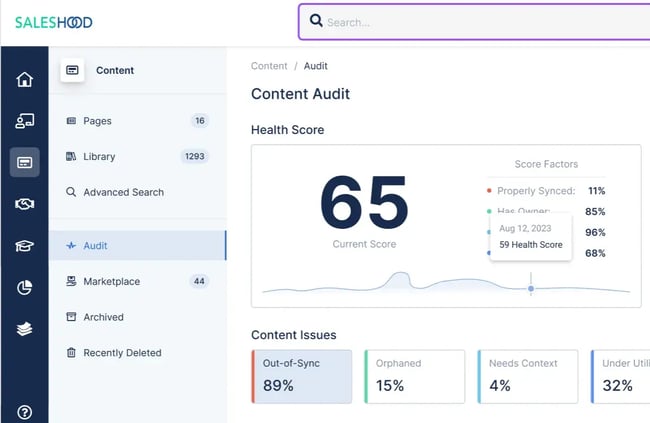The width and height of the screenshot is (650, 423).
Task: Select the Out-of-Sync 89% issue card
Action: point(301,377)
